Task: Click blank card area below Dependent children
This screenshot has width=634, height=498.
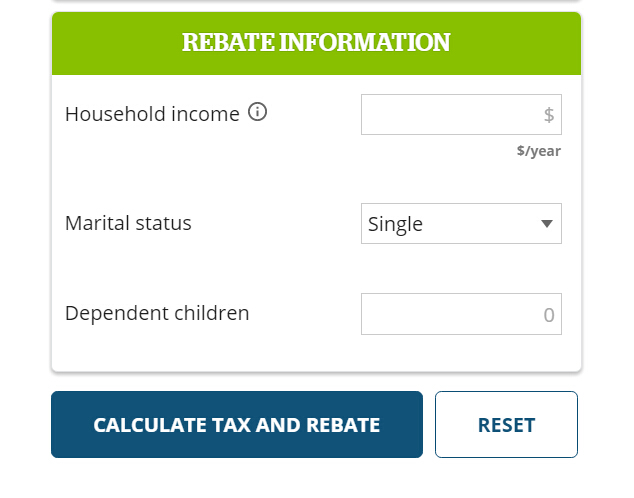Action: coord(316,353)
